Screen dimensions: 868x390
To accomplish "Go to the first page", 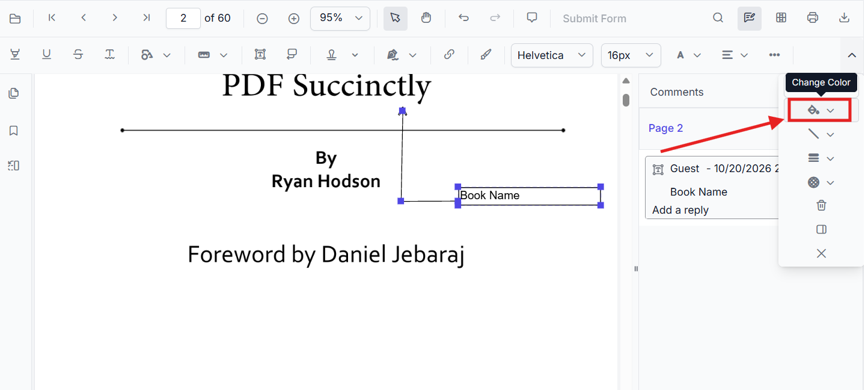I will [52, 18].
